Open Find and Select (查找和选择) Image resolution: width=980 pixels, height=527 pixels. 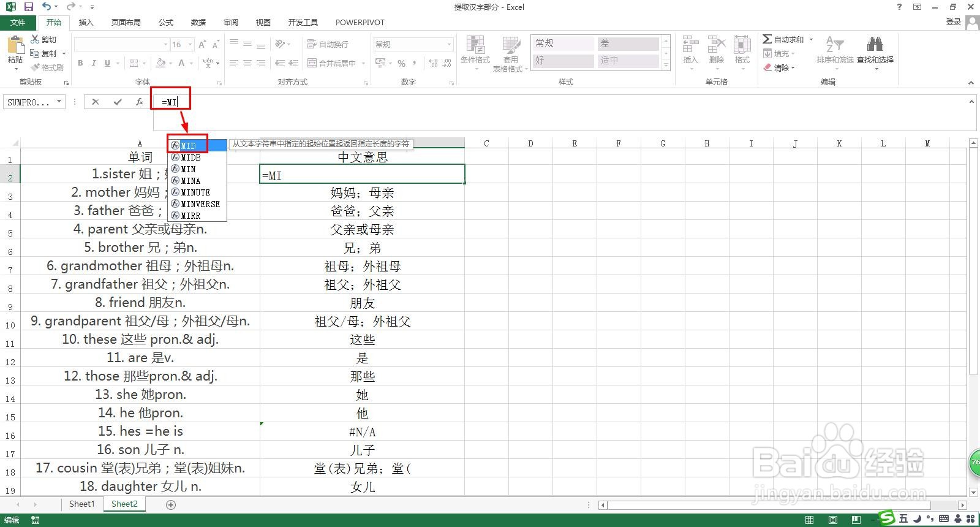click(x=875, y=50)
